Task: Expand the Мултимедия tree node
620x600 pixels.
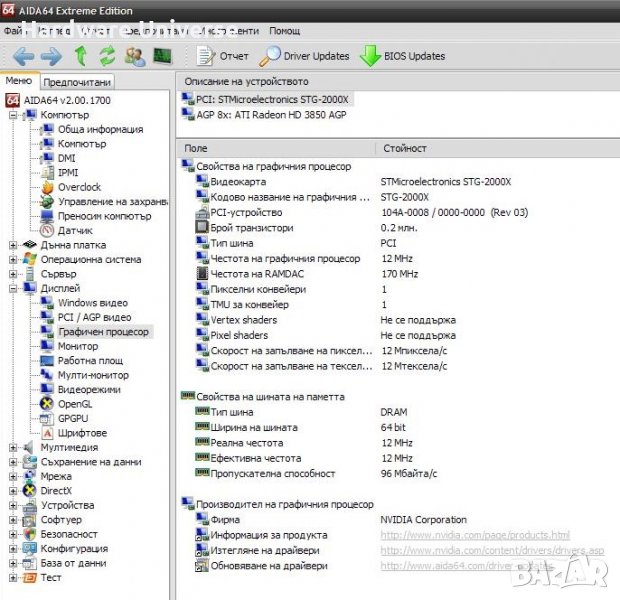Action: (x=14, y=448)
